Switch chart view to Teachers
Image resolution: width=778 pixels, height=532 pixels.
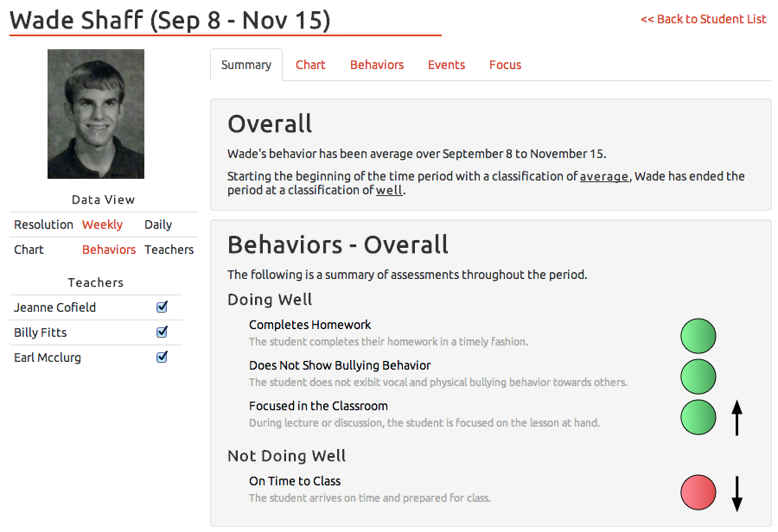(169, 250)
